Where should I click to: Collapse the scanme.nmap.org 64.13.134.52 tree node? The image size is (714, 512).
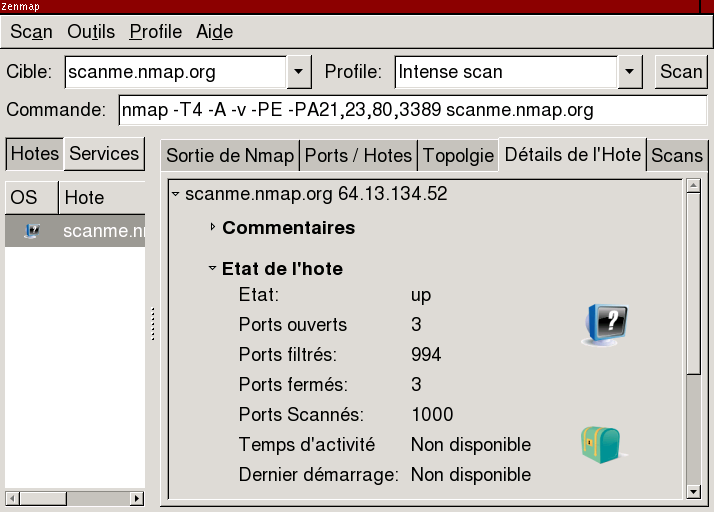click(175, 194)
